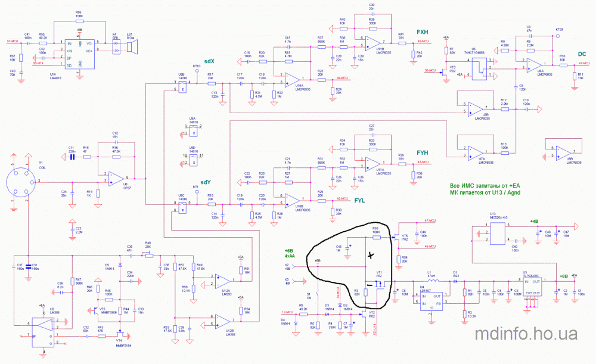Click the 42-MCU net label

tap(343, 199)
